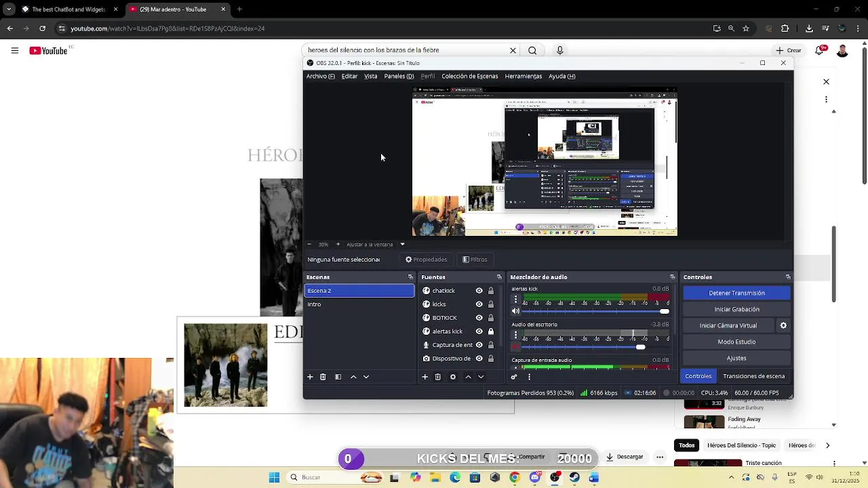Clear the YouTube search text
868x488 pixels.
(x=513, y=50)
